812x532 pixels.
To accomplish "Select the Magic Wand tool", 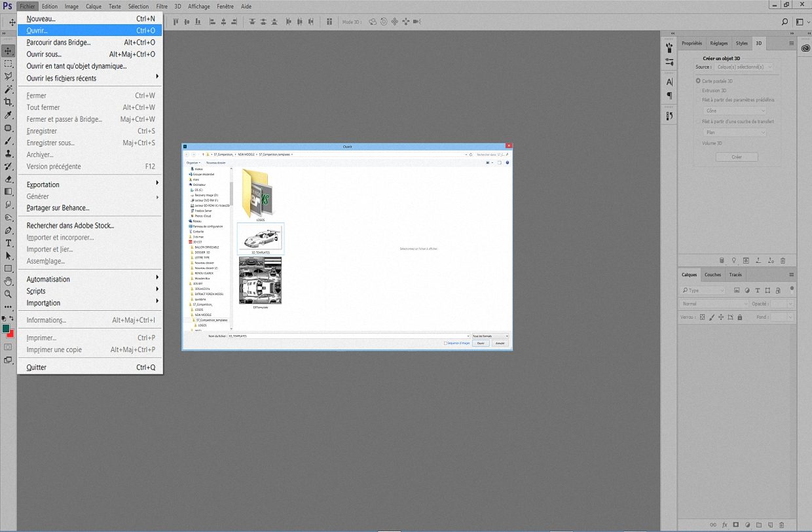I will [9, 90].
